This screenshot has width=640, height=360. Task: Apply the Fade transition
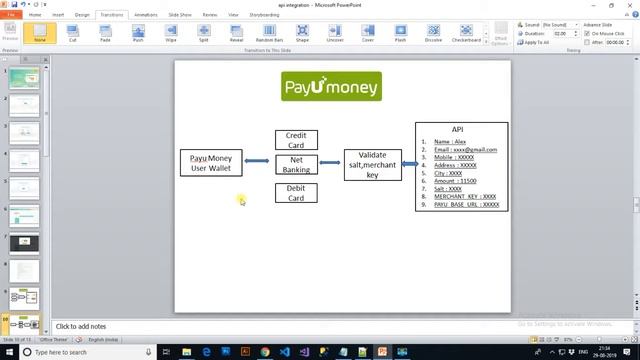click(105, 33)
